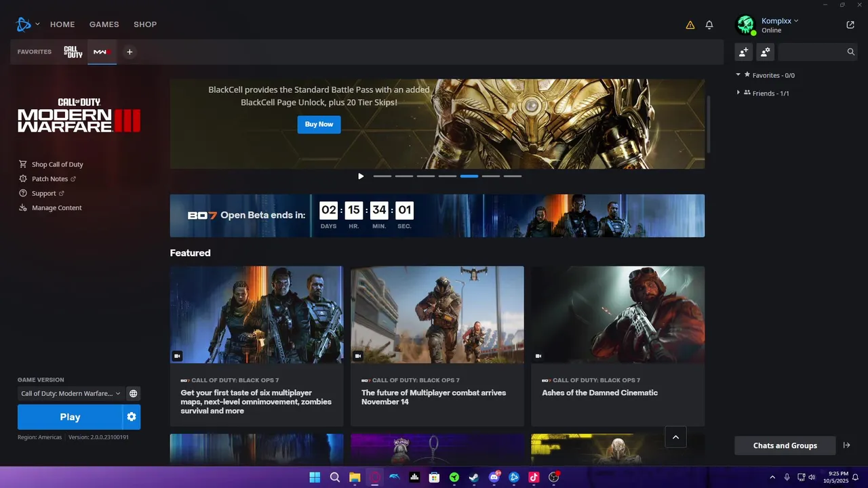Screen dimensions: 868x488
Task: Open Windows taskbar search
Action: pos(335,477)
